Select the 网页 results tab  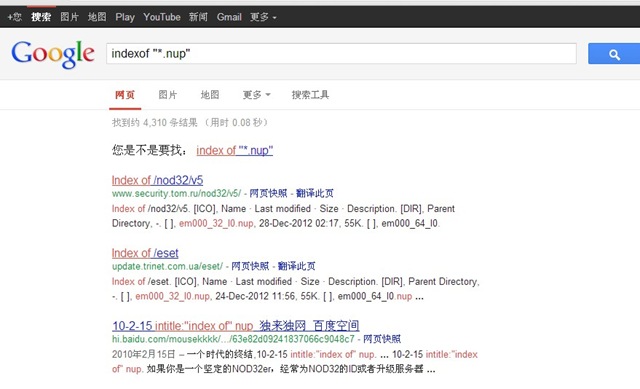(125, 95)
